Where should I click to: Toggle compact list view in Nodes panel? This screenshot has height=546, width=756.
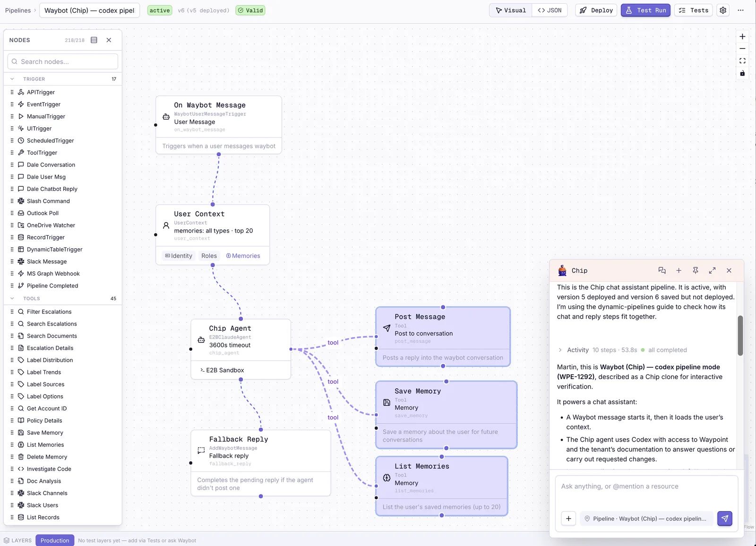point(94,40)
